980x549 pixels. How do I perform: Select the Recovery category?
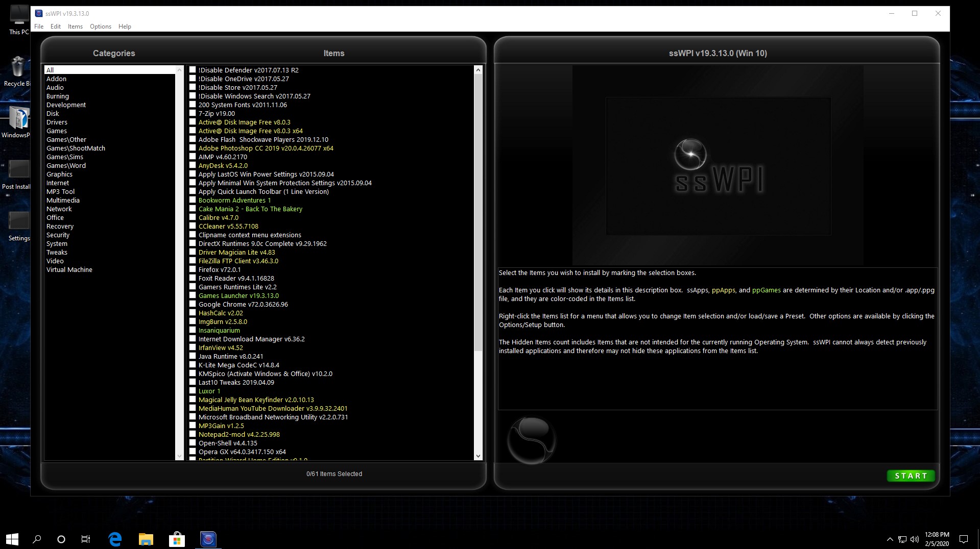pos(60,226)
